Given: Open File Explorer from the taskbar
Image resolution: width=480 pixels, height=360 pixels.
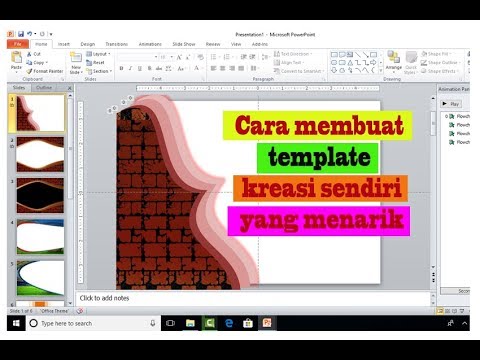Looking at the screenshot, I should [x=190, y=323].
